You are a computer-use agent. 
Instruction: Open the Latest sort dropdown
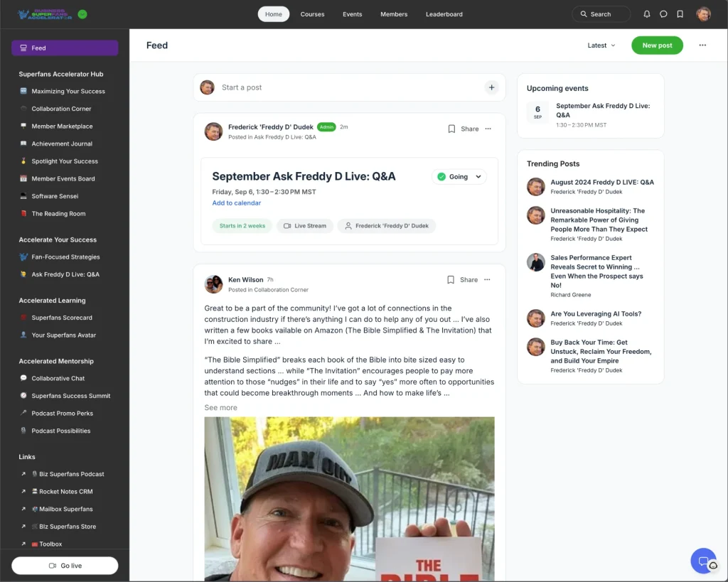tap(601, 45)
